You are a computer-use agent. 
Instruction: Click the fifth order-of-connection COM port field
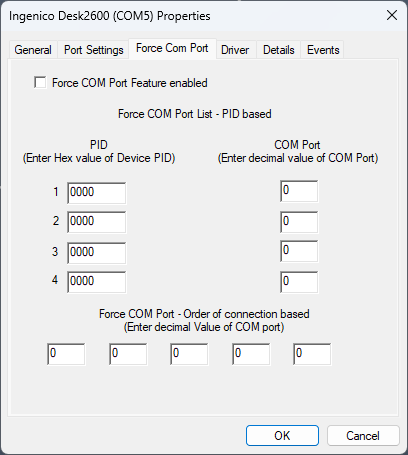pyautogui.click(x=312, y=354)
